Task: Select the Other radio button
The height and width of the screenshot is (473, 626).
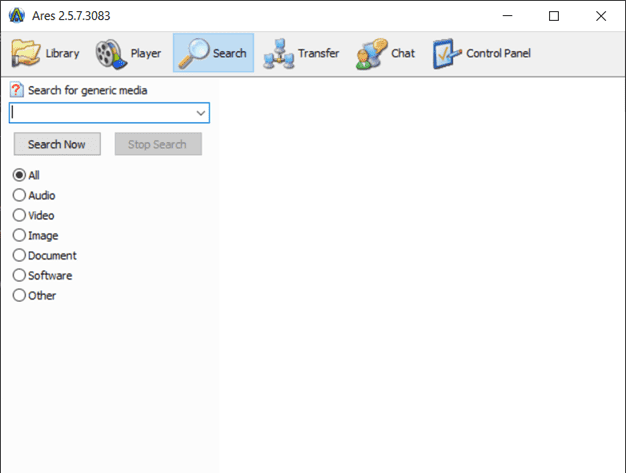Action: tap(19, 295)
